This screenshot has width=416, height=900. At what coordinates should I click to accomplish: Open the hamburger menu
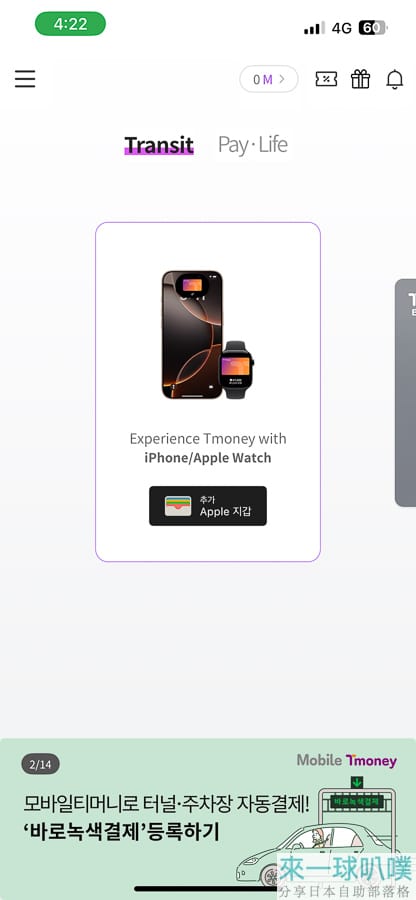[25, 79]
